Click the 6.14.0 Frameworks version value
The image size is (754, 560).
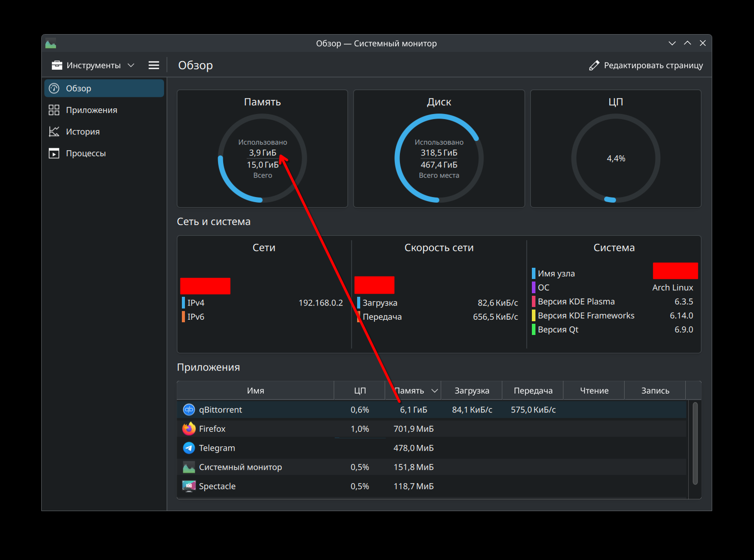pos(681,316)
